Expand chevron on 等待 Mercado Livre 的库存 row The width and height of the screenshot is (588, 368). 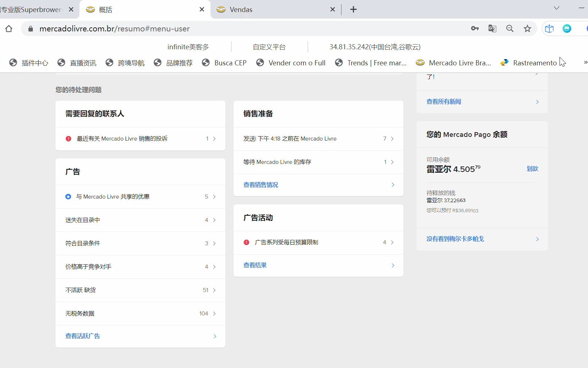392,162
